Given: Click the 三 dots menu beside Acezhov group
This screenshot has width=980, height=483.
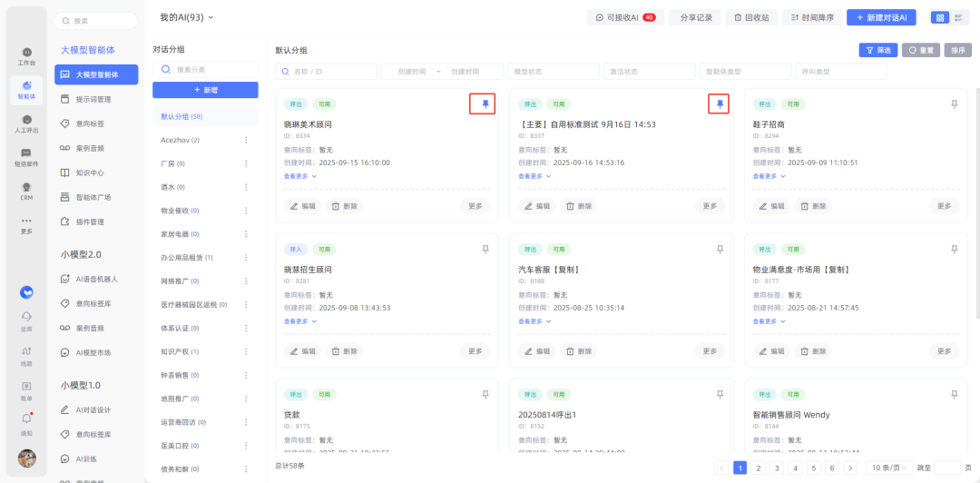Looking at the screenshot, I should coord(246,140).
